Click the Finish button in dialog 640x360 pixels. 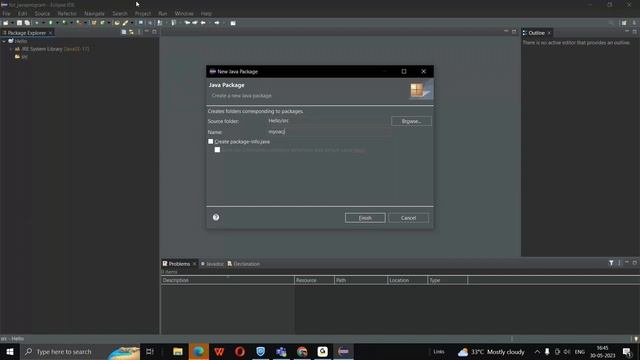(365, 218)
